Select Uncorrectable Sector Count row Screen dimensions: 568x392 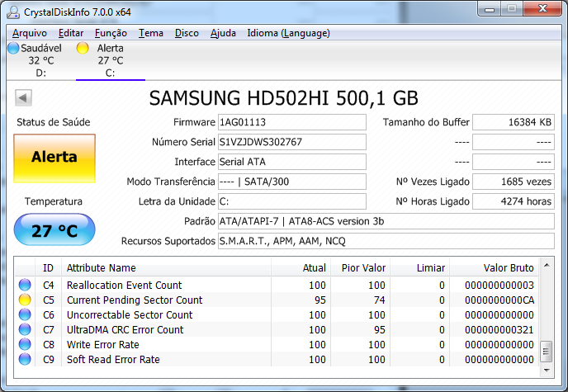coord(277,315)
